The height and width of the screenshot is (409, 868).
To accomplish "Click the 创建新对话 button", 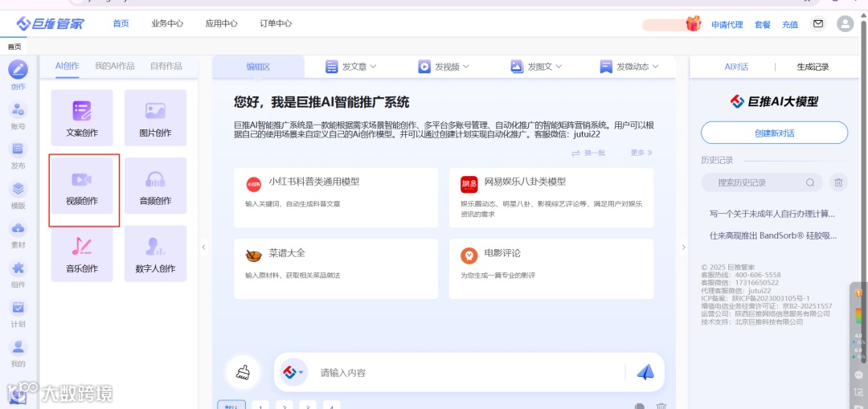I will click(x=775, y=133).
